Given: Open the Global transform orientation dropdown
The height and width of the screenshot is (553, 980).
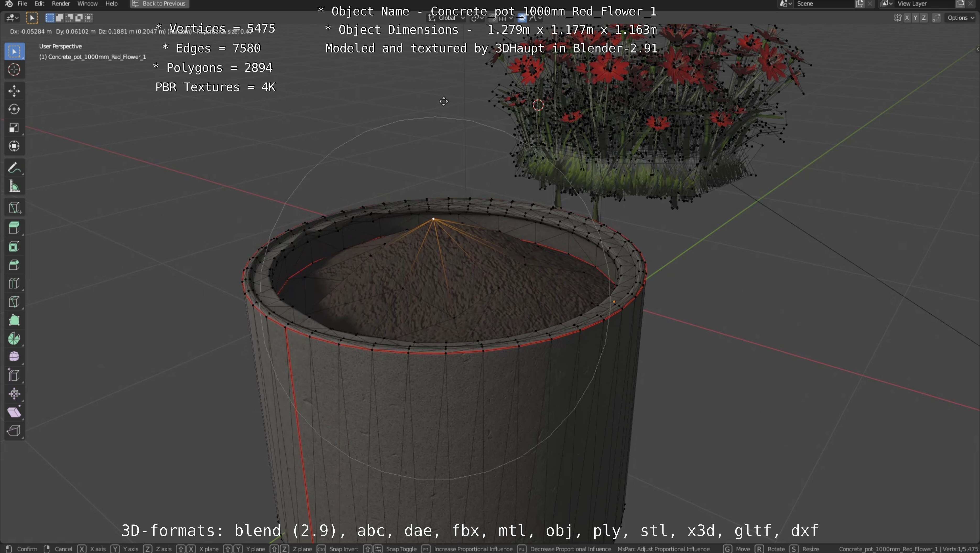Looking at the screenshot, I should (447, 18).
